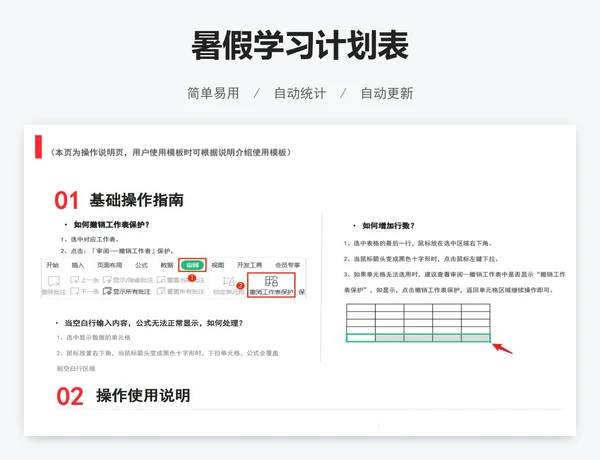Select the 会员专享 tab

tap(287, 265)
